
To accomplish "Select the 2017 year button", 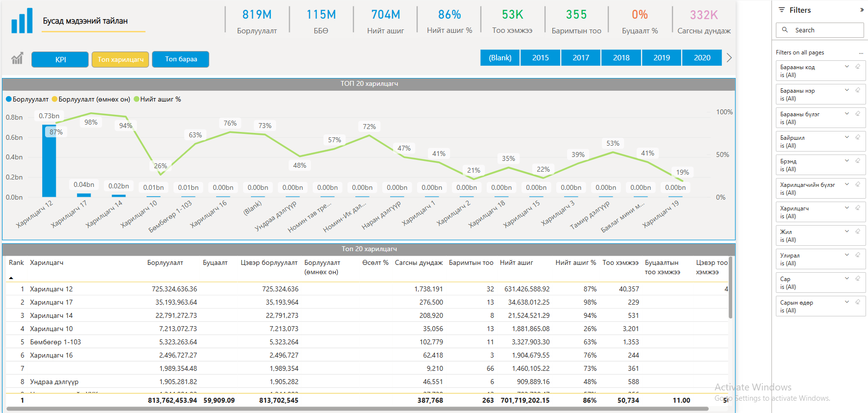I will pyautogui.click(x=581, y=58).
